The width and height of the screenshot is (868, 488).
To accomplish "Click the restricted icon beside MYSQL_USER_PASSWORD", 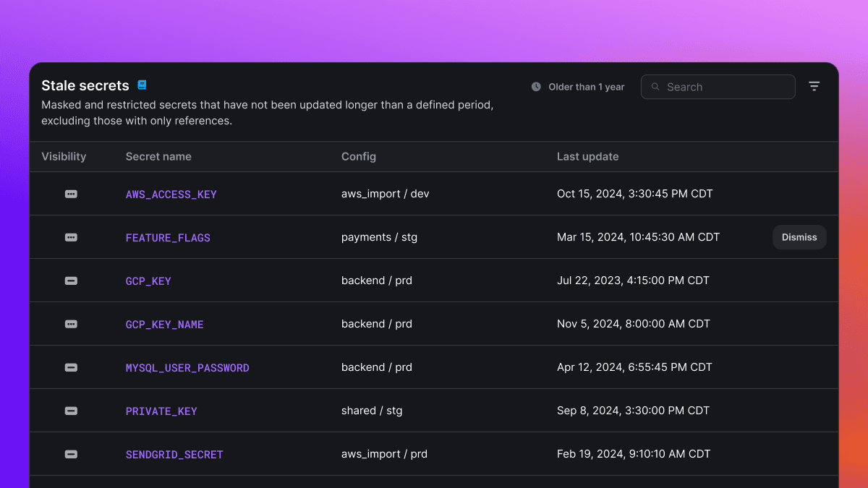I will (x=70, y=367).
